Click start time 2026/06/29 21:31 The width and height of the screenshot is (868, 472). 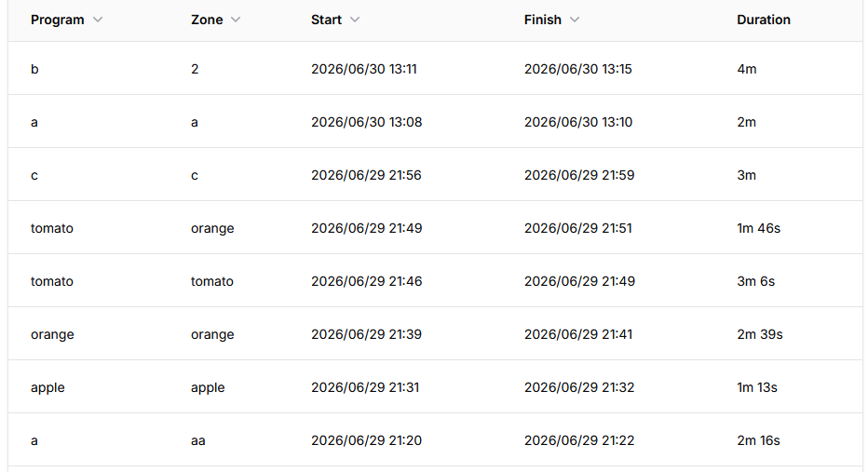click(365, 387)
